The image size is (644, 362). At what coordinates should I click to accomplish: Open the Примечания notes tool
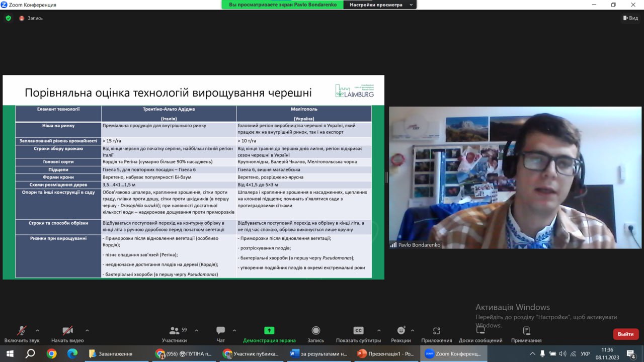point(526,334)
